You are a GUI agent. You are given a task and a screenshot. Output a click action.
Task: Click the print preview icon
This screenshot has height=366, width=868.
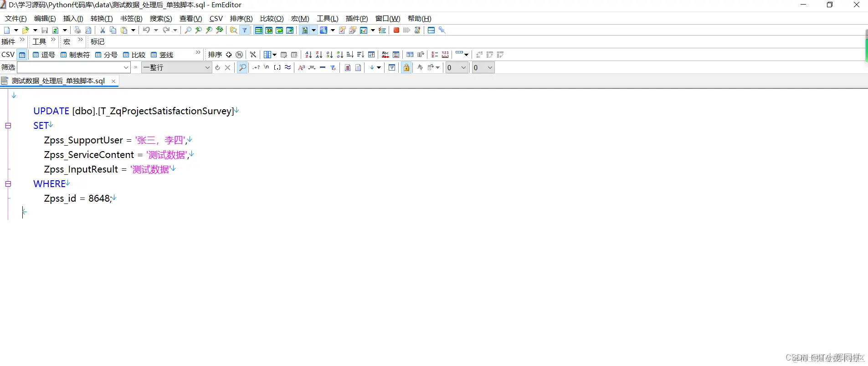point(88,30)
